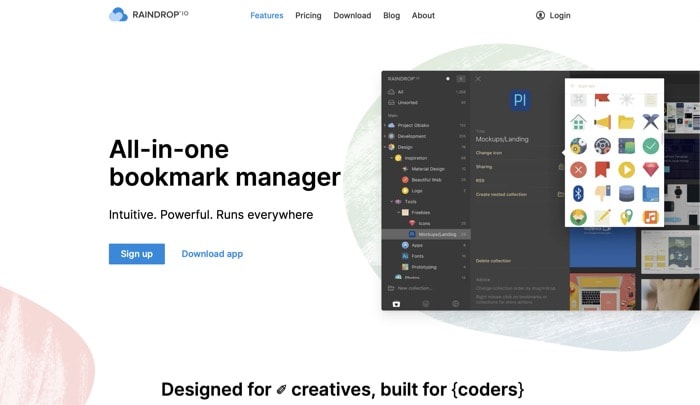Open the Logo collection
This screenshot has height=405, width=700.
pos(417,191)
